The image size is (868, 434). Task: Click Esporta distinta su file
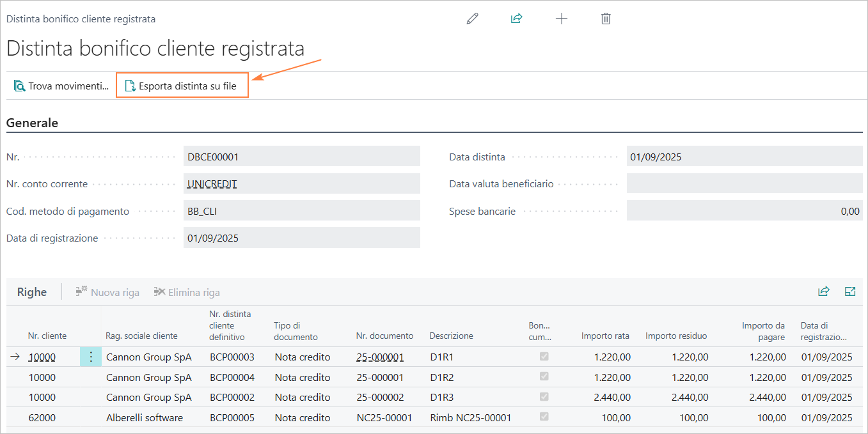tap(182, 86)
